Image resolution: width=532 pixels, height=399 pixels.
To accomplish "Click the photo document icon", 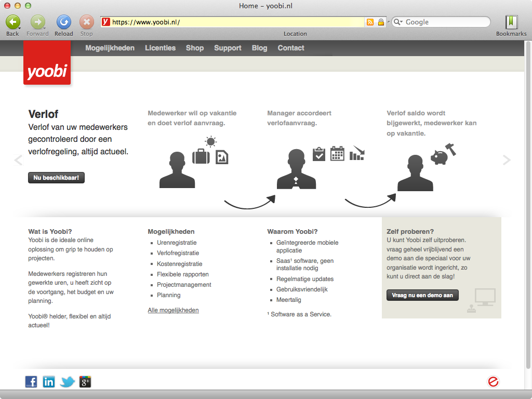I will tap(222, 157).
